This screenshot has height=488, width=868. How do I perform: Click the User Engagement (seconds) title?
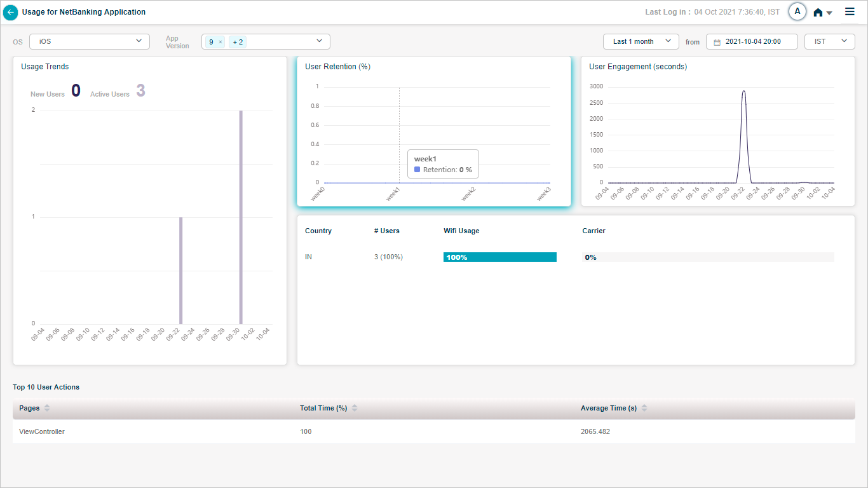(x=638, y=66)
